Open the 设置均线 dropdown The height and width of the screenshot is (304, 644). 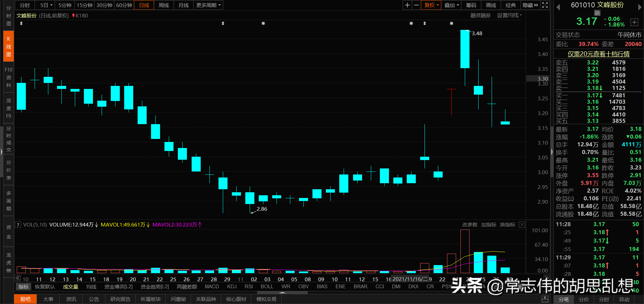(509, 15)
